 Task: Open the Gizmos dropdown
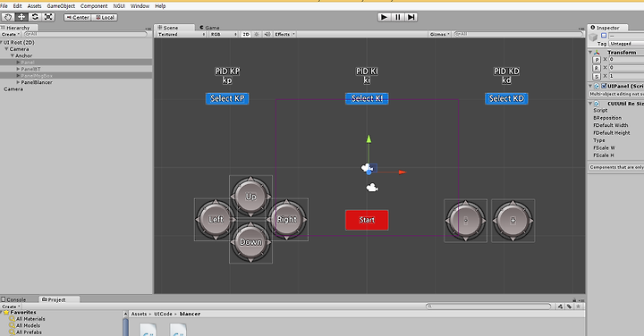point(440,35)
